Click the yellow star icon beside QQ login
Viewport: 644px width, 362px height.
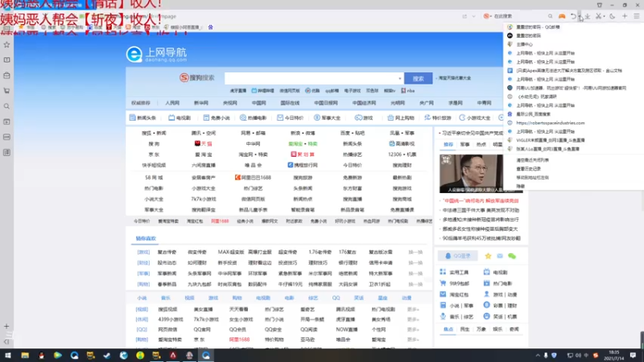point(488,256)
